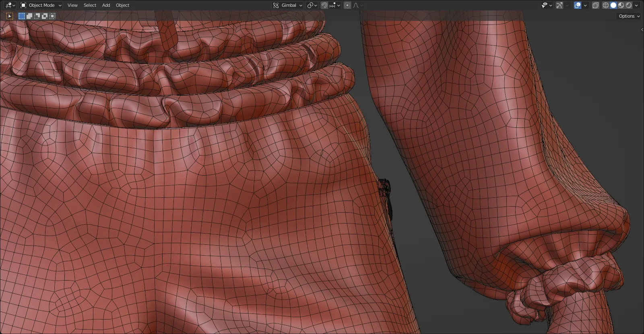This screenshot has width=644, height=334.
Task: Choose Invert Selection mode
Action: (x=45, y=16)
